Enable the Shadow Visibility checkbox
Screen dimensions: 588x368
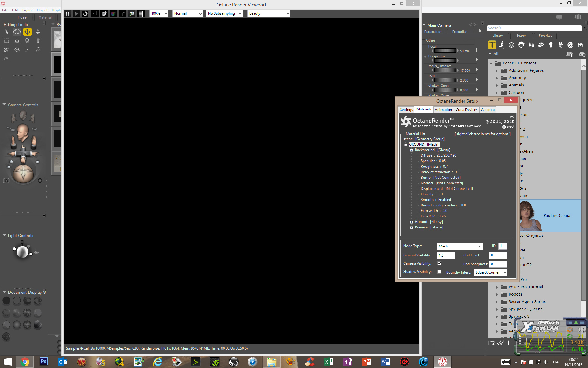click(439, 272)
